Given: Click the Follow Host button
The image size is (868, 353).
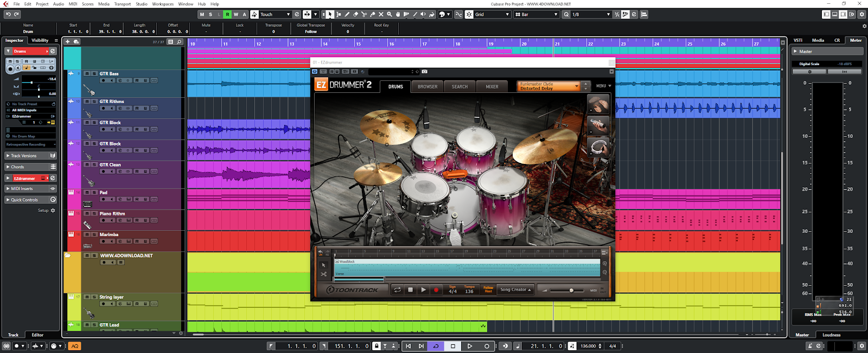Looking at the screenshot, I should pyautogui.click(x=488, y=289).
